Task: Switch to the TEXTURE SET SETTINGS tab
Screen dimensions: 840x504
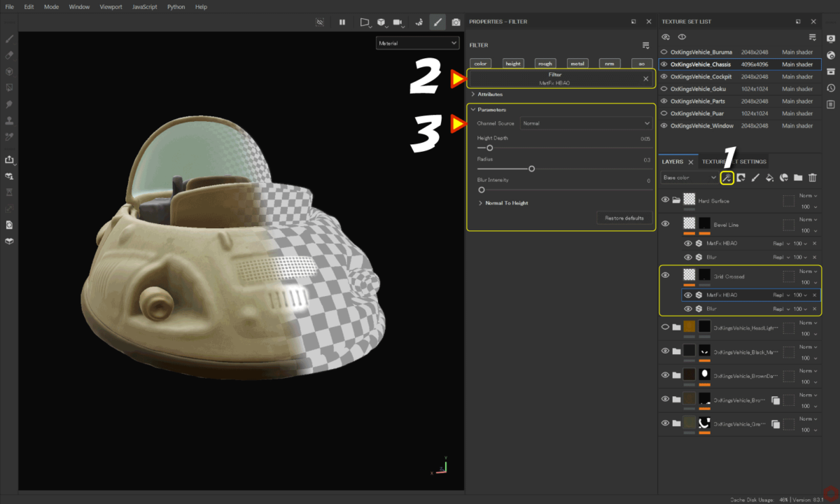Action: 735,161
